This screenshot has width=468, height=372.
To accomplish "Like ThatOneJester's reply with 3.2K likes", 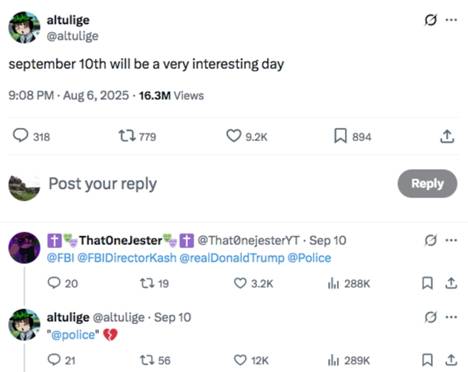I will click(x=240, y=283).
